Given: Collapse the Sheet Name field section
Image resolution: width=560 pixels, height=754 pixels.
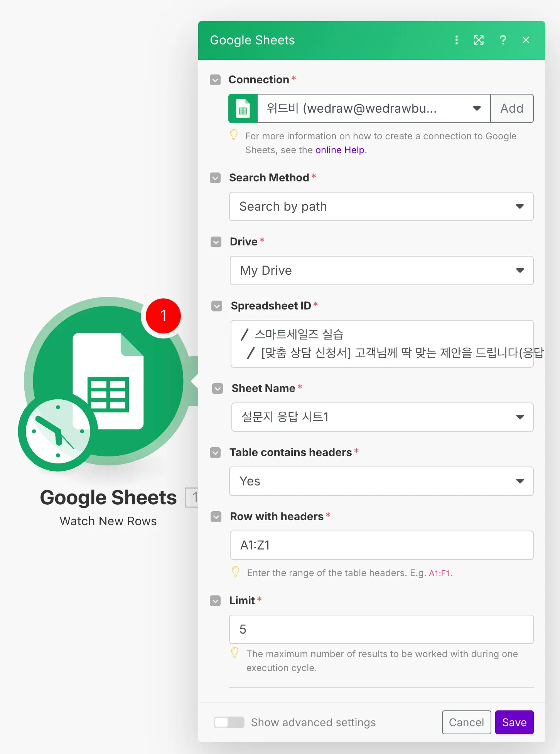Looking at the screenshot, I should tap(218, 389).
